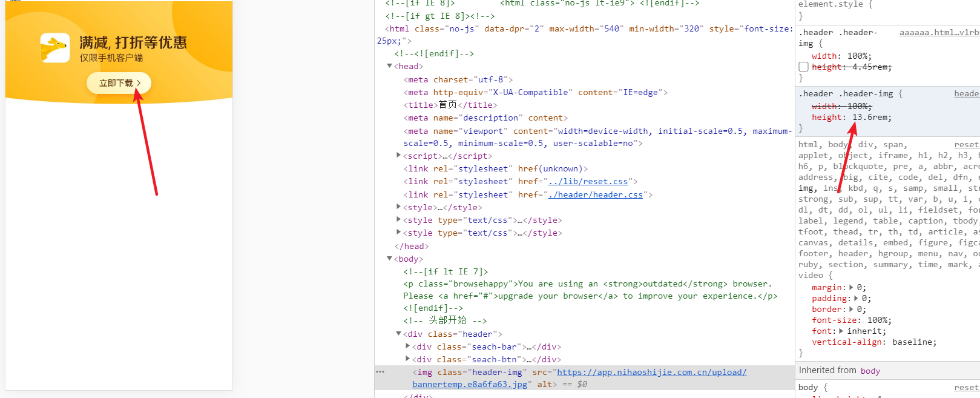Expand the div class="seach-bar" node
Screen dimensions: 980x398
pos(407,347)
